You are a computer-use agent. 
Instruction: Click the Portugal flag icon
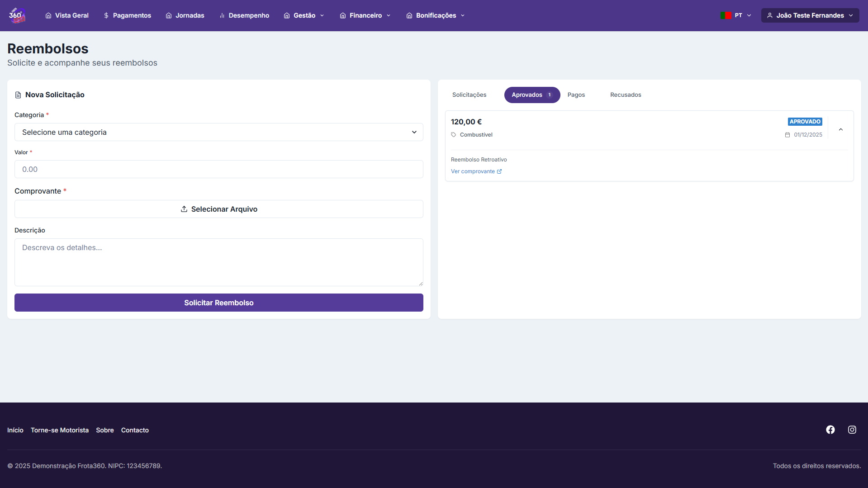click(x=726, y=15)
